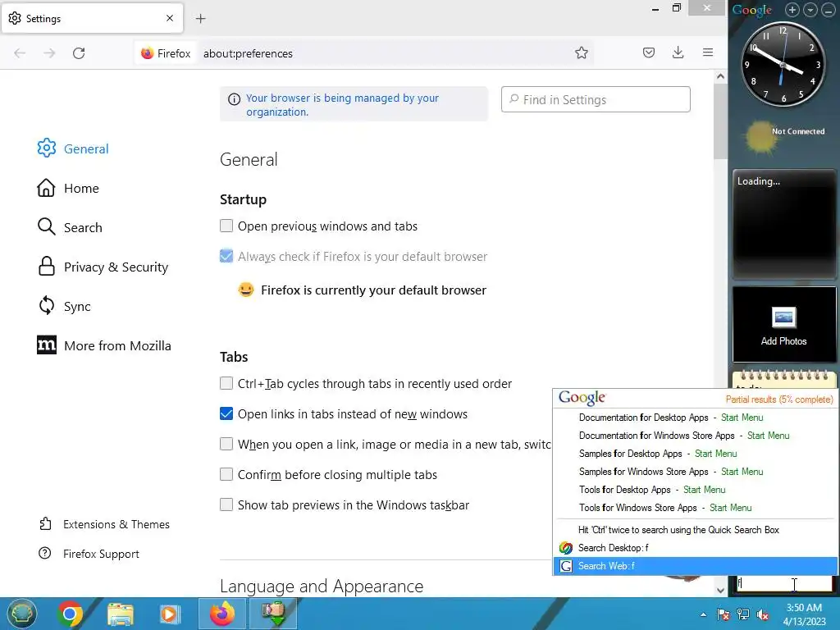Open the installer taskbar icon with green arrow
The height and width of the screenshot is (630, 840).
(x=272, y=614)
